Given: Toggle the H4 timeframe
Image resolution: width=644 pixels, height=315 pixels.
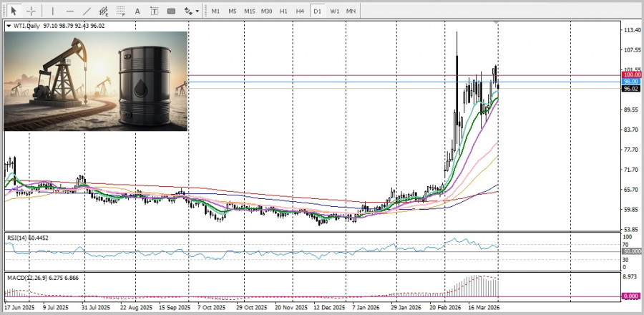Looking at the screenshot, I should point(300,11).
